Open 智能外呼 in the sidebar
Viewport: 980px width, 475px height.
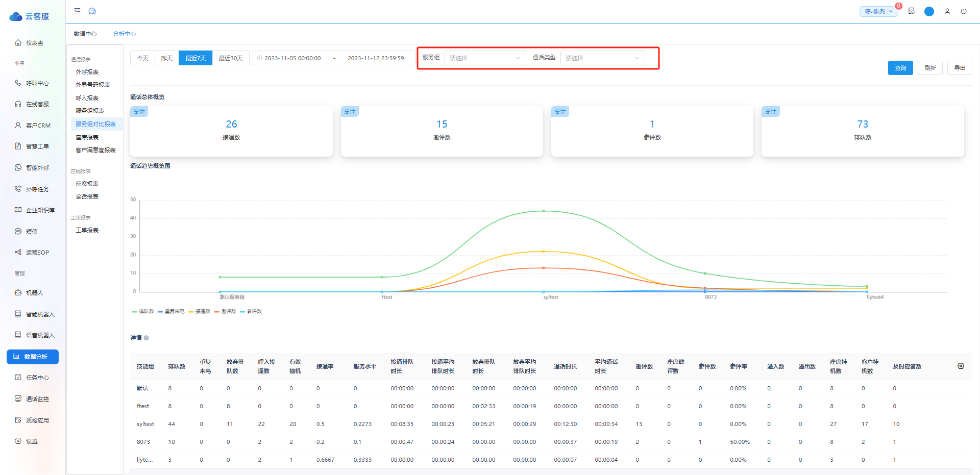tap(33, 168)
